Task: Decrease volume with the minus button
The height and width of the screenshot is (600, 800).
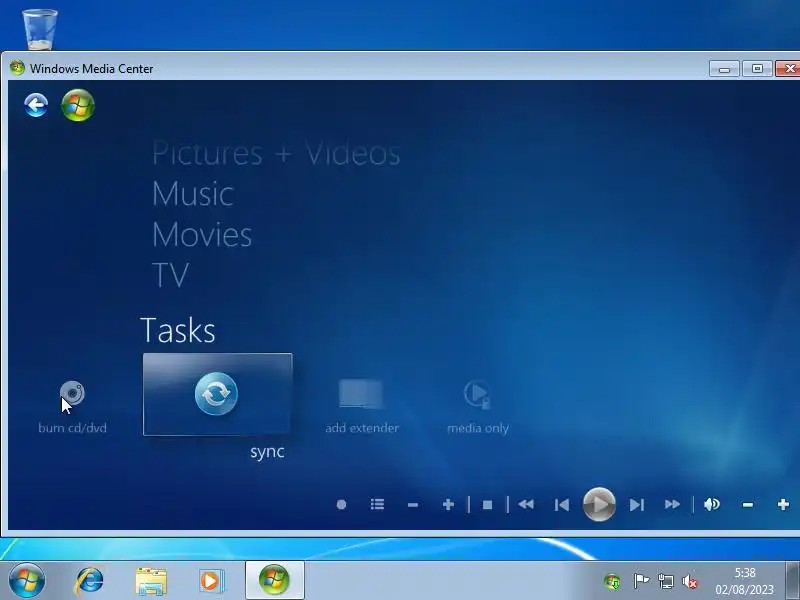Action: (747, 505)
